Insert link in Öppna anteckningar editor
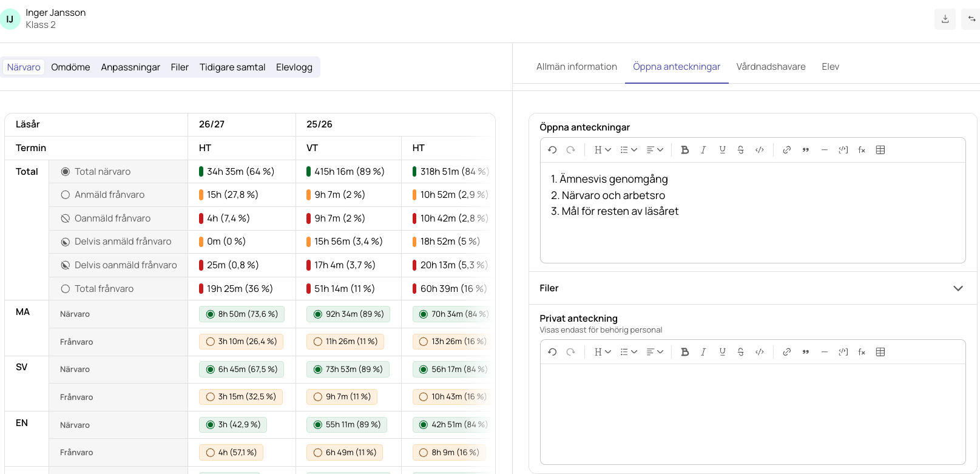The image size is (980, 474). (x=786, y=150)
